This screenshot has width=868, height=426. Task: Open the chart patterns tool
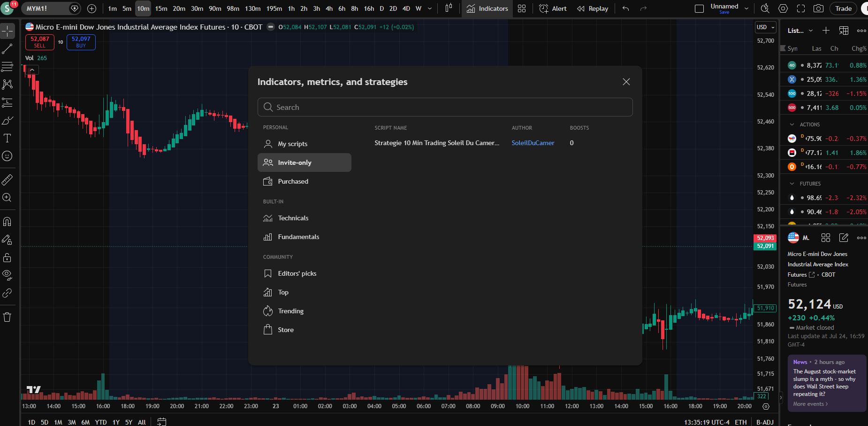pyautogui.click(x=8, y=85)
